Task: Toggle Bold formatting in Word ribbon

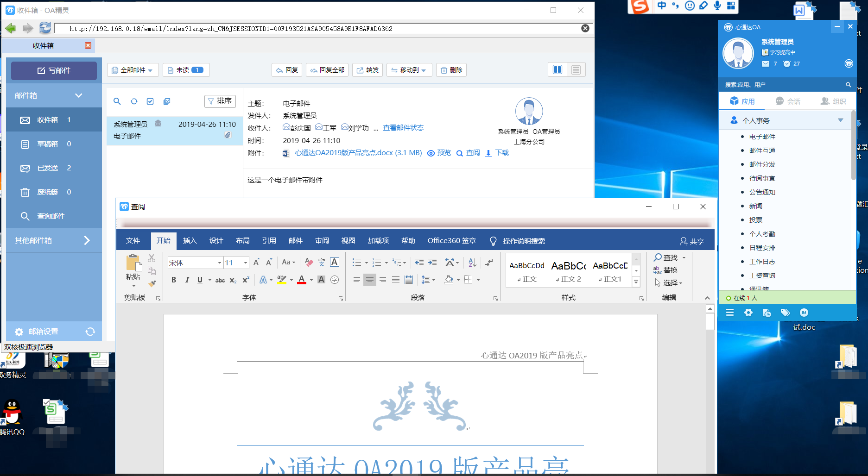Action: tap(174, 280)
